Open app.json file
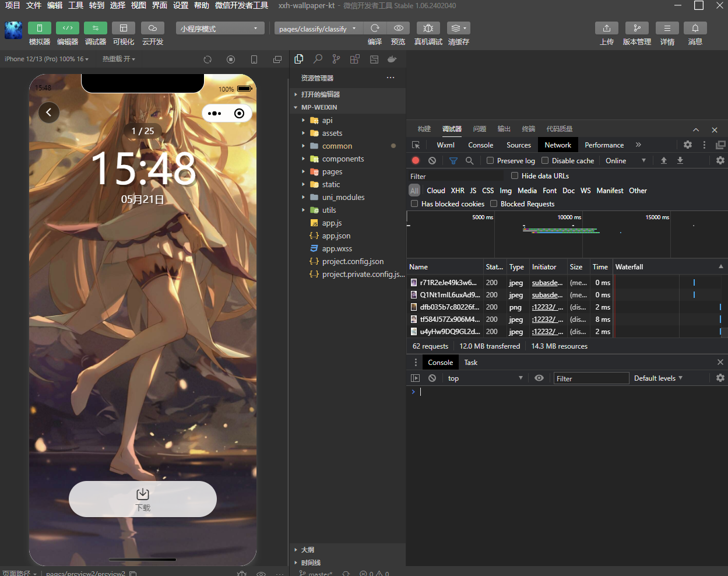The width and height of the screenshot is (728, 576). point(347,236)
